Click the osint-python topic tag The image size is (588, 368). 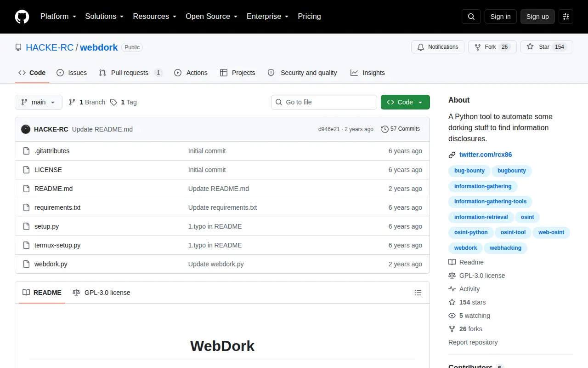471,232
